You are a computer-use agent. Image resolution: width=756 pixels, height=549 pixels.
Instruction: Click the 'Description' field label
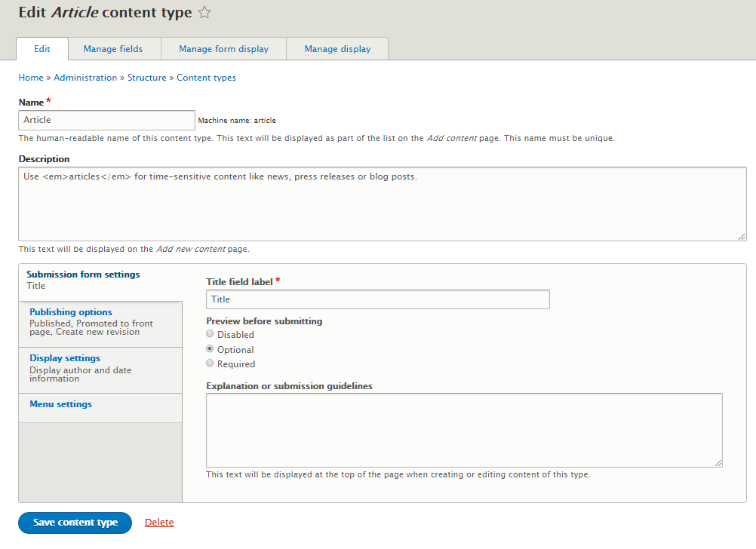pos(44,159)
